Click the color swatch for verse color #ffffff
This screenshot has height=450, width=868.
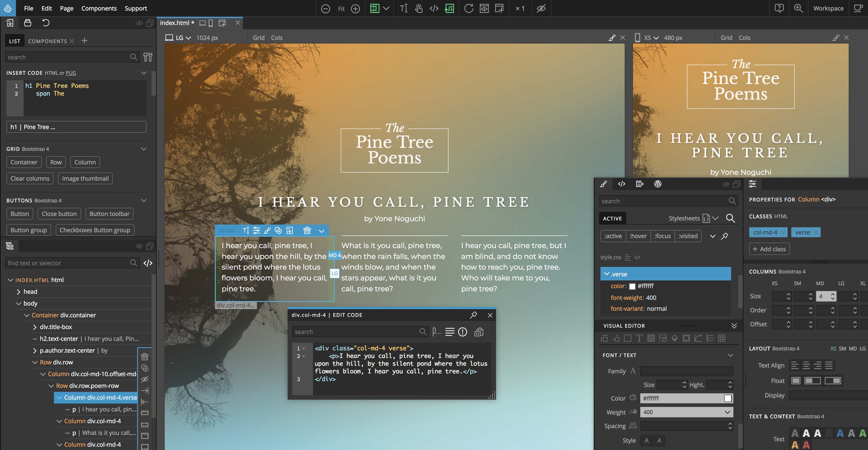[x=632, y=286]
